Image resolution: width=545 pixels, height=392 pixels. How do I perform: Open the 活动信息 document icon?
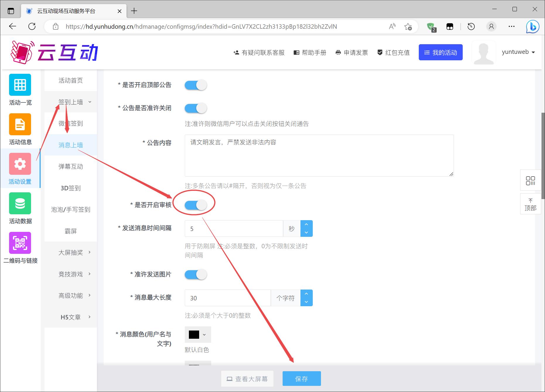point(20,124)
